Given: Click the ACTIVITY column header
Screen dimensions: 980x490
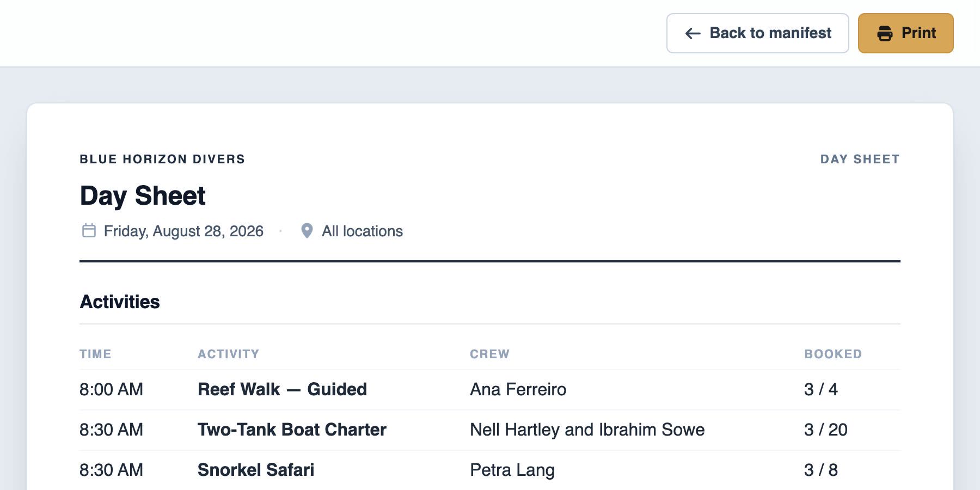Looking at the screenshot, I should point(228,354).
